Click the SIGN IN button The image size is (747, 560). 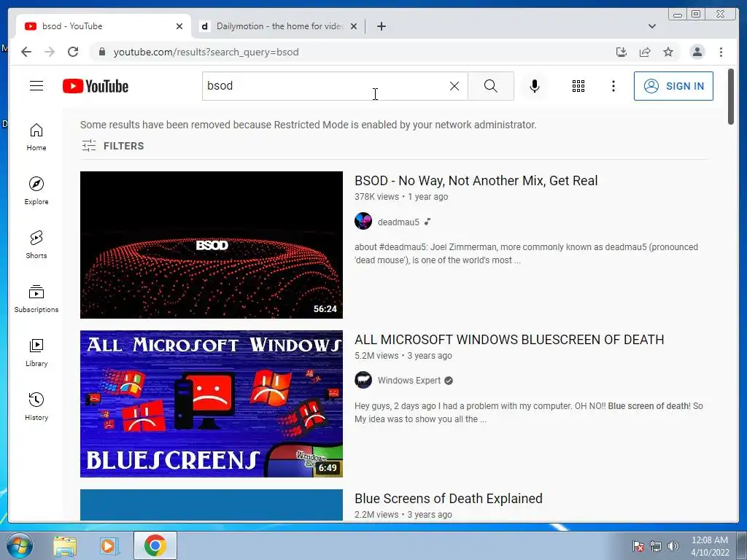tap(673, 86)
